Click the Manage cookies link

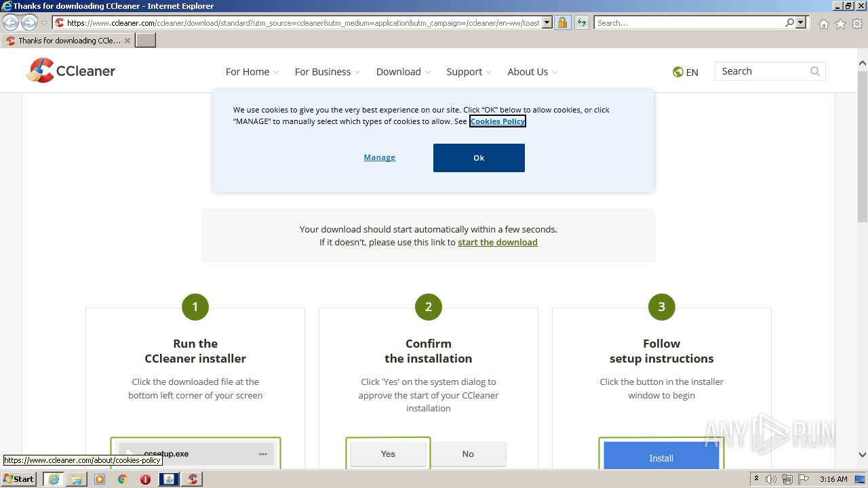point(380,157)
